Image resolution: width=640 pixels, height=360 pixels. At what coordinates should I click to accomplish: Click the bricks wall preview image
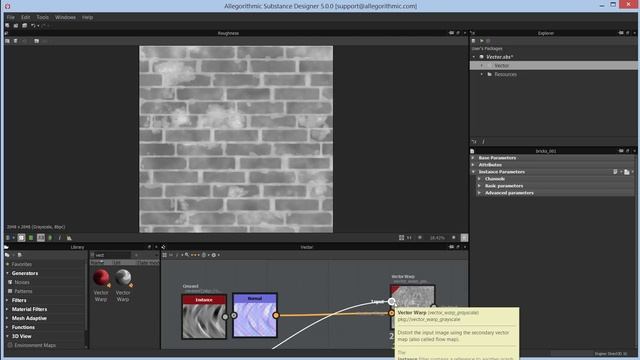[236, 139]
